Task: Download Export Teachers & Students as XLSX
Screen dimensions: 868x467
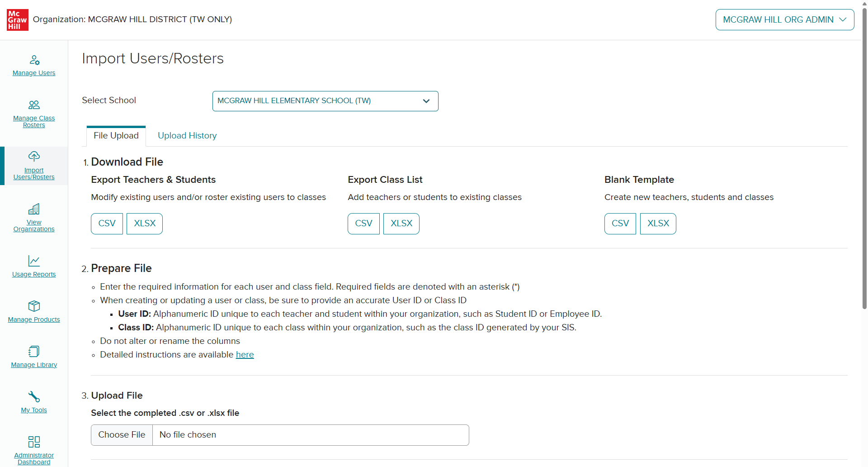Action: pyautogui.click(x=145, y=224)
